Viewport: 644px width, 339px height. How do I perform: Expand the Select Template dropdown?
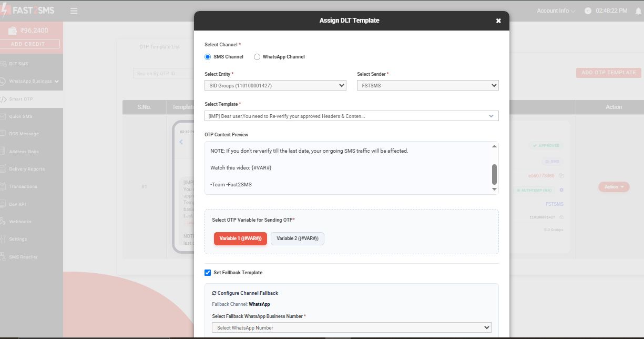[352, 116]
